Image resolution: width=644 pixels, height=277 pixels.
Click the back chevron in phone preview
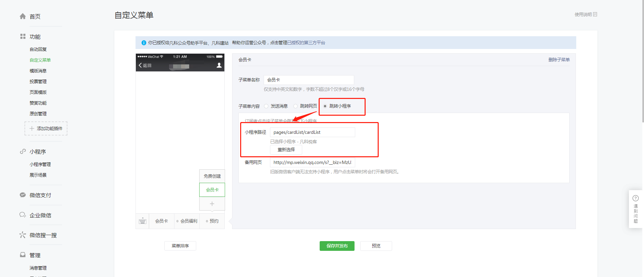[140, 65]
